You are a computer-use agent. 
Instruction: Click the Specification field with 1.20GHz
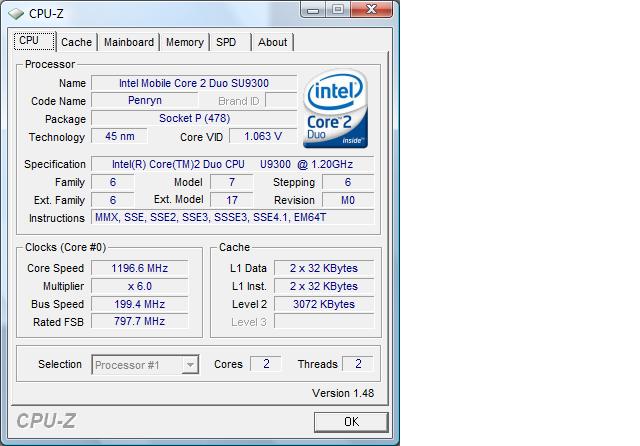click(232, 164)
